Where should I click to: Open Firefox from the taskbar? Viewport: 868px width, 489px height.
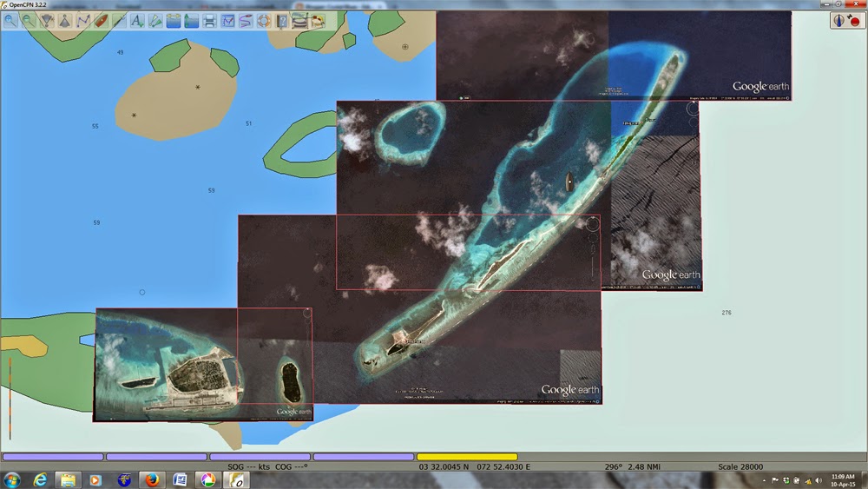[152, 480]
